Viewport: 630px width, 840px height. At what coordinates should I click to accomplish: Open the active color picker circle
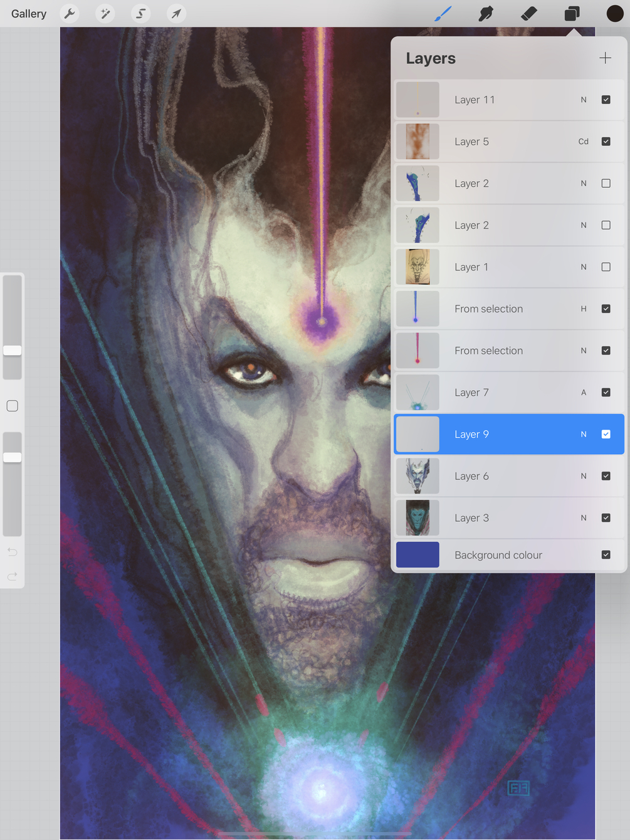[x=615, y=13]
